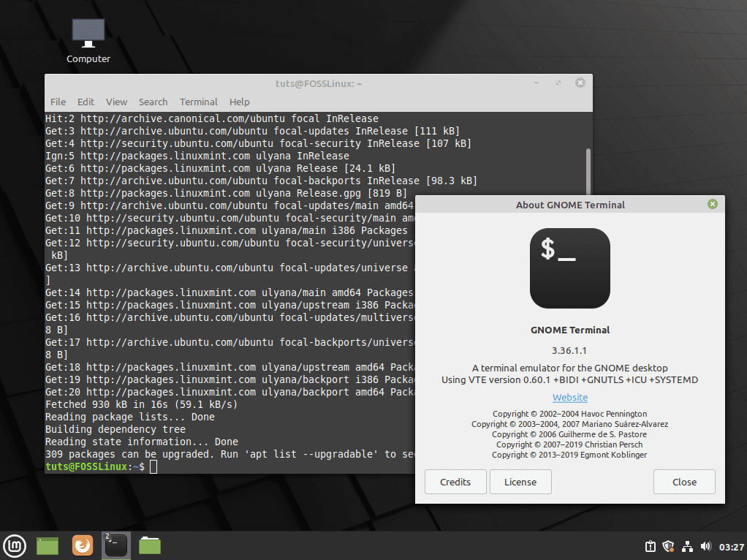Click the GNOME Terminal logo in the About dialog

point(569,268)
